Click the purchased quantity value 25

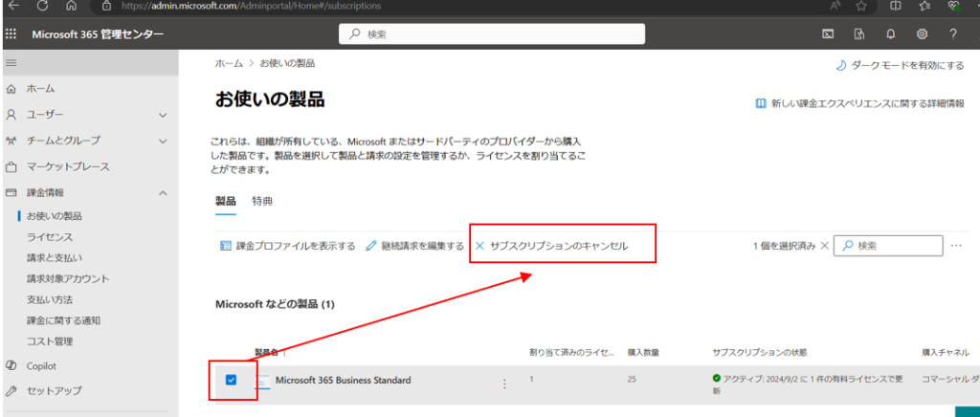pos(633,379)
